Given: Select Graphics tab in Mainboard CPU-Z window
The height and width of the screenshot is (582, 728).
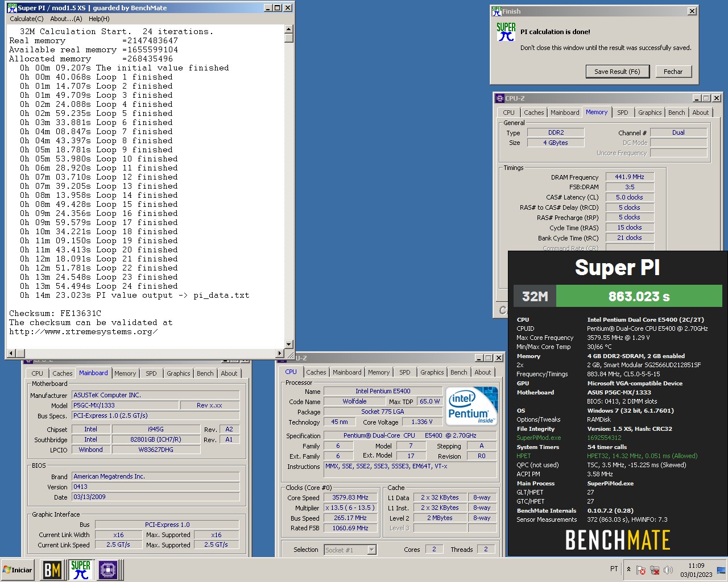Looking at the screenshot, I should (178, 373).
